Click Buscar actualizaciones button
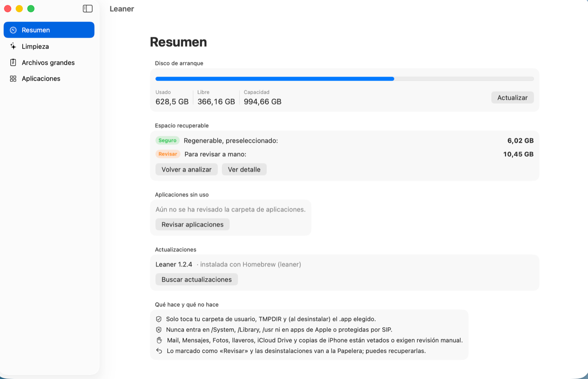Image resolution: width=588 pixels, height=379 pixels. [197, 279]
